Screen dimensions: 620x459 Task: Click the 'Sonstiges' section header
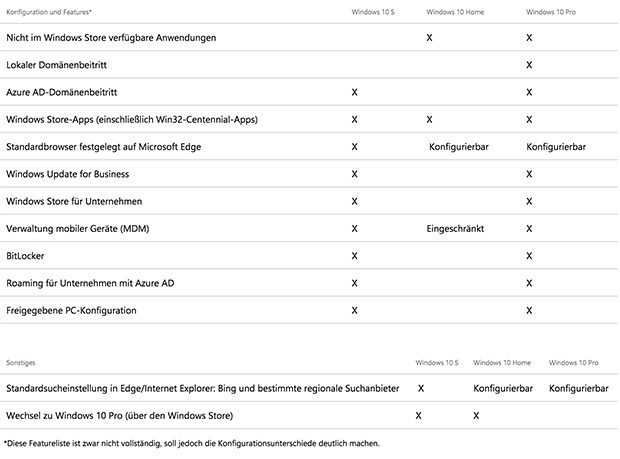21,363
